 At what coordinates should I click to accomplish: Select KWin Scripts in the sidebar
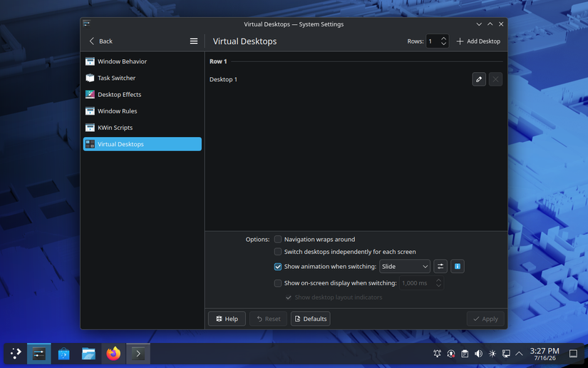(142, 128)
